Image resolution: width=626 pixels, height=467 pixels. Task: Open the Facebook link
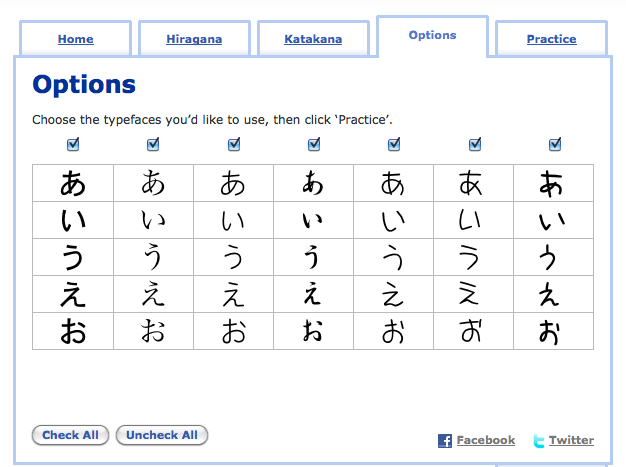(x=486, y=440)
